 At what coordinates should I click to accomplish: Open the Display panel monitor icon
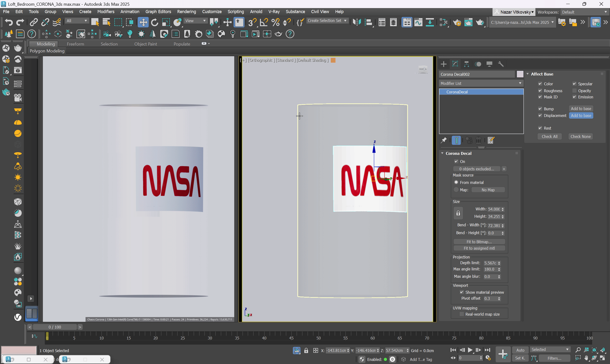click(489, 64)
